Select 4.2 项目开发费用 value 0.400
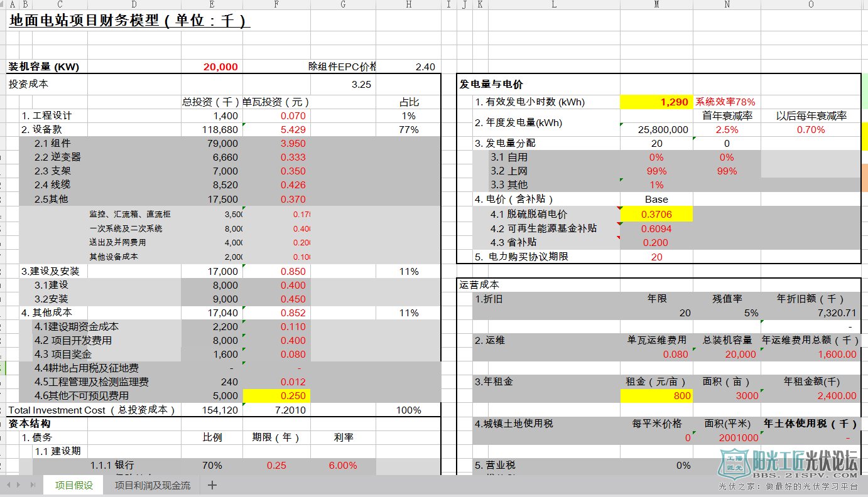This screenshot has height=497, width=868. [x=293, y=340]
